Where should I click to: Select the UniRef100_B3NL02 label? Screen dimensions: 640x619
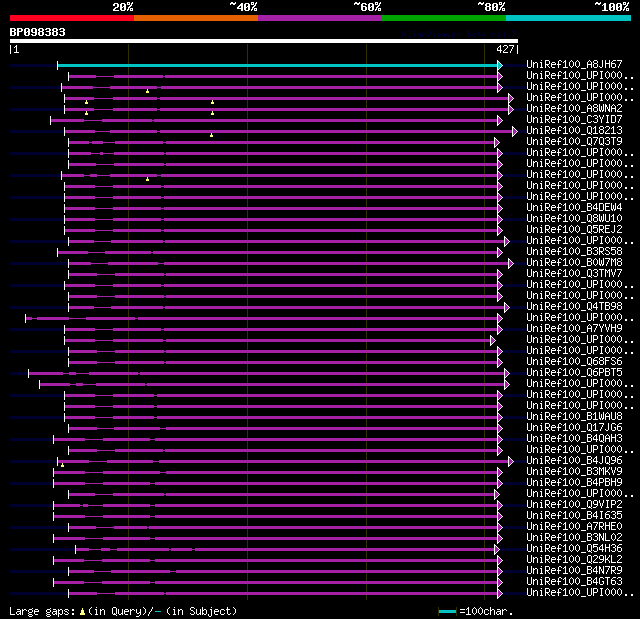574,538
